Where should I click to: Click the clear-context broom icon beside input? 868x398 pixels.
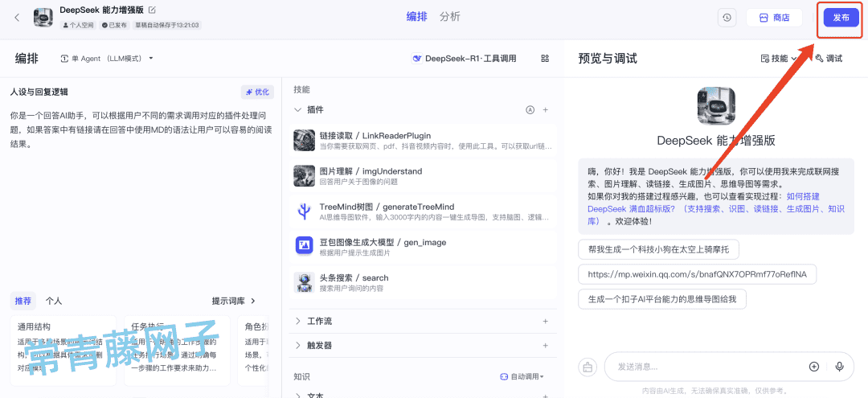pyautogui.click(x=588, y=367)
